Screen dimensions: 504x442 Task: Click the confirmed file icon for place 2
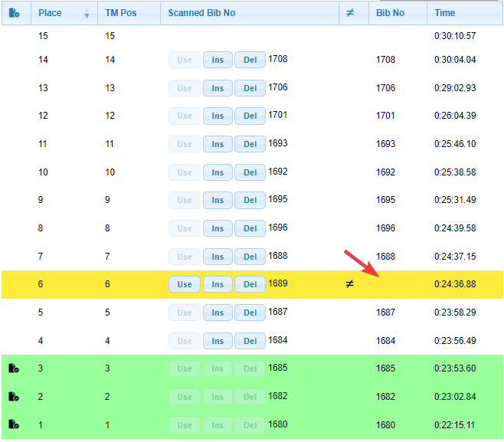(14, 397)
